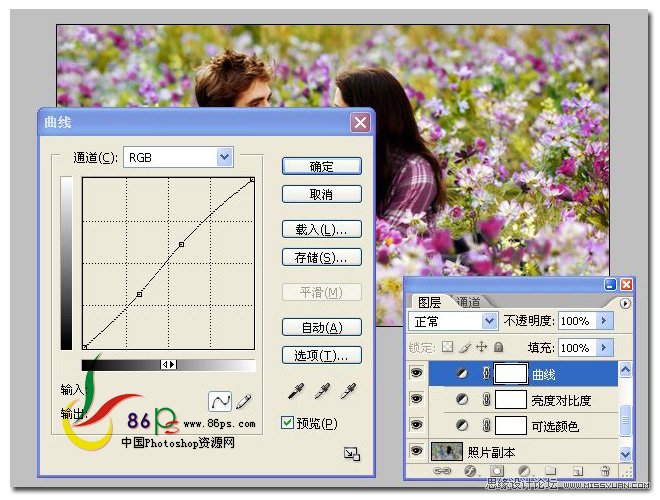Image resolution: width=660 pixels, height=500 pixels.
Task: Click the 不透明度 100% input field
Action: pyautogui.click(x=578, y=321)
